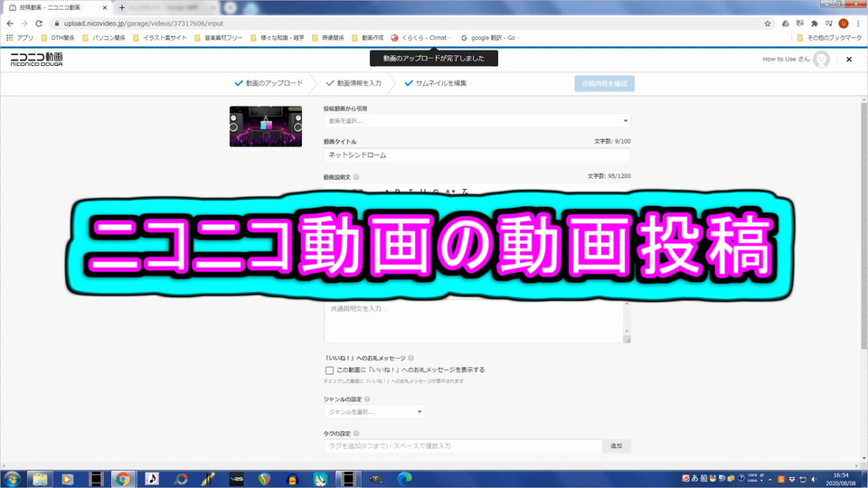Viewport: 868px width, 488px height.
Task: Close the 投稿動画 browser tab
Action: [105, 8]
